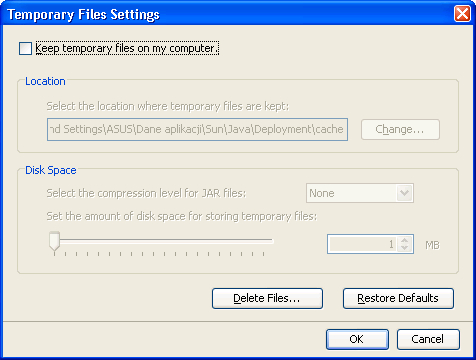This screenshot has width=476, height=360.
Task: Click the Keep temporary files label text
Action: click(127, 48)
